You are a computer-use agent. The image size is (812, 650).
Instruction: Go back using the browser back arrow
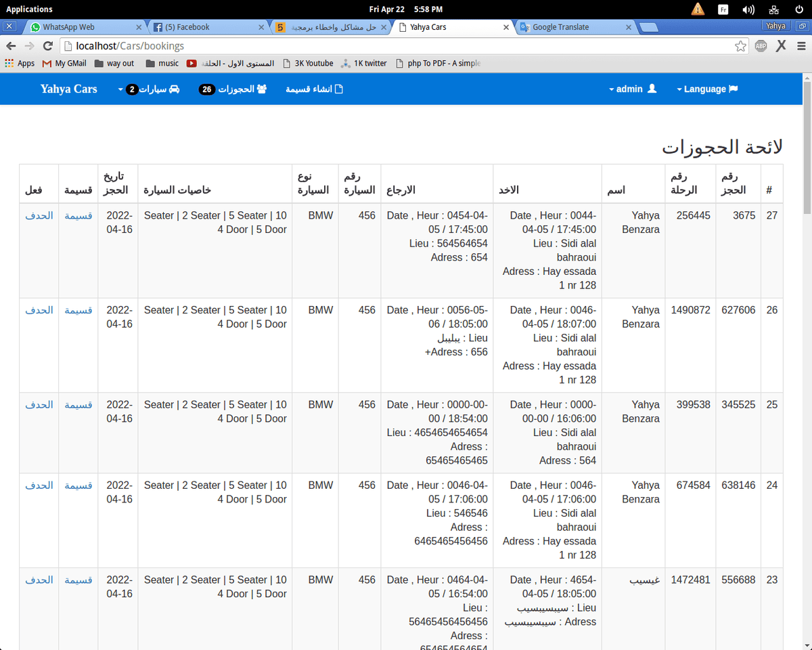pyautogui.click(x=11, y=46)
